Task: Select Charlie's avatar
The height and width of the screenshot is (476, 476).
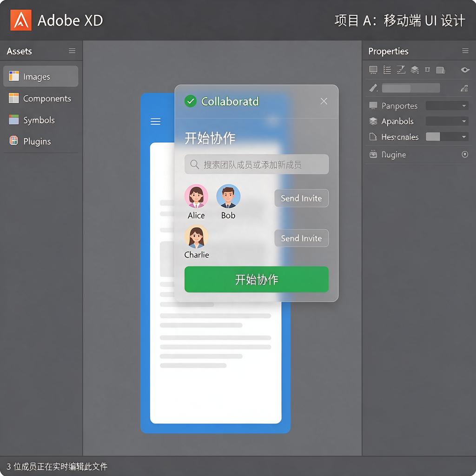Action: (197, 237)
